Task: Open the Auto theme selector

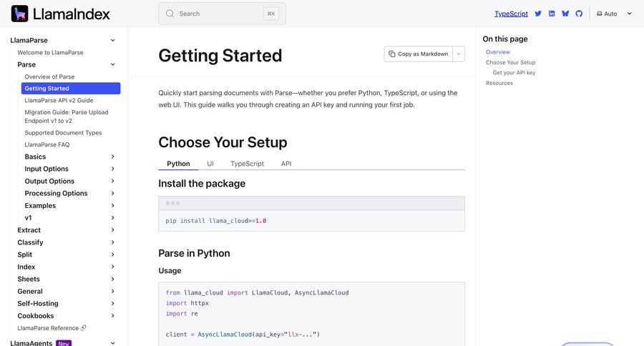Action: click(614, 14)
